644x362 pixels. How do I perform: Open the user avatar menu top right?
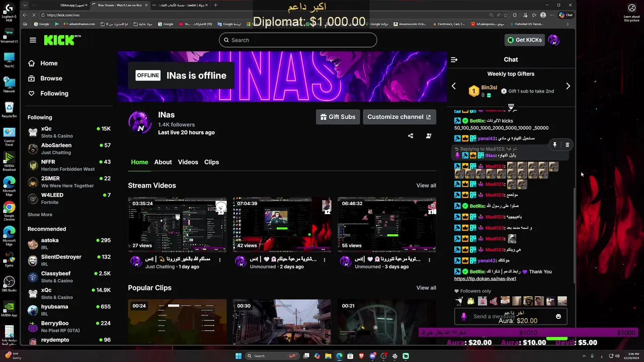(553, 40)
